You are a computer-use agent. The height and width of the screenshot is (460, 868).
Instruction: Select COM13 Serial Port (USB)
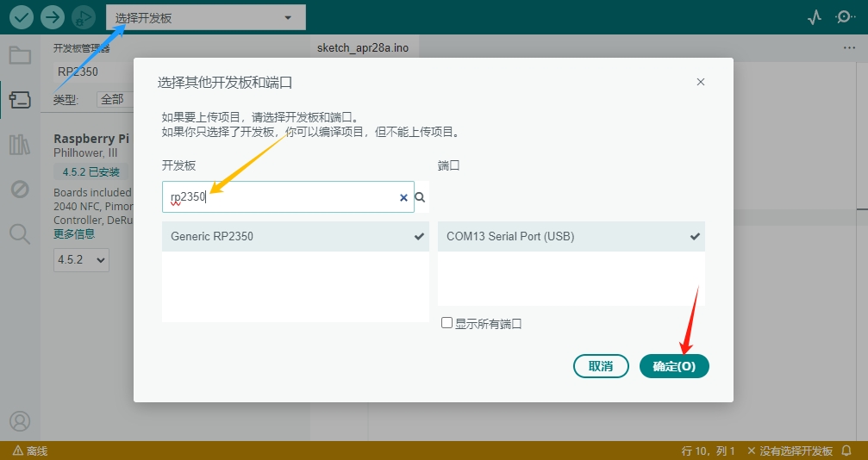(571, 236)
